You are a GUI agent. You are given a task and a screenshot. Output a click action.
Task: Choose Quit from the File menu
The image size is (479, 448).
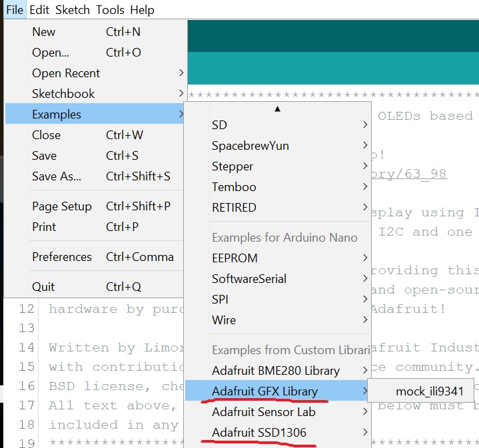[43, 287]
